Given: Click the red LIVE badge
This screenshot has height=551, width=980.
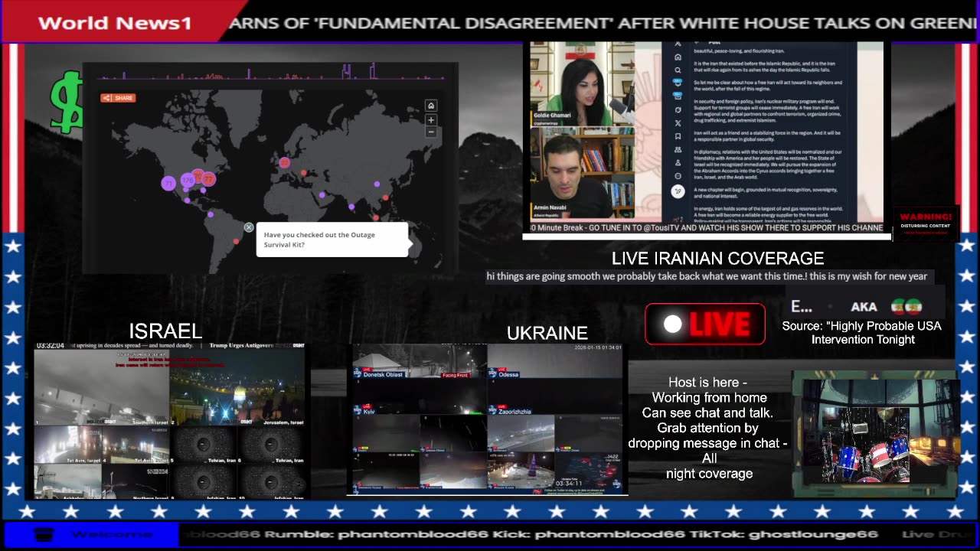Looking at the screenshot, I should pyautogui.click(x=705, y=324).
